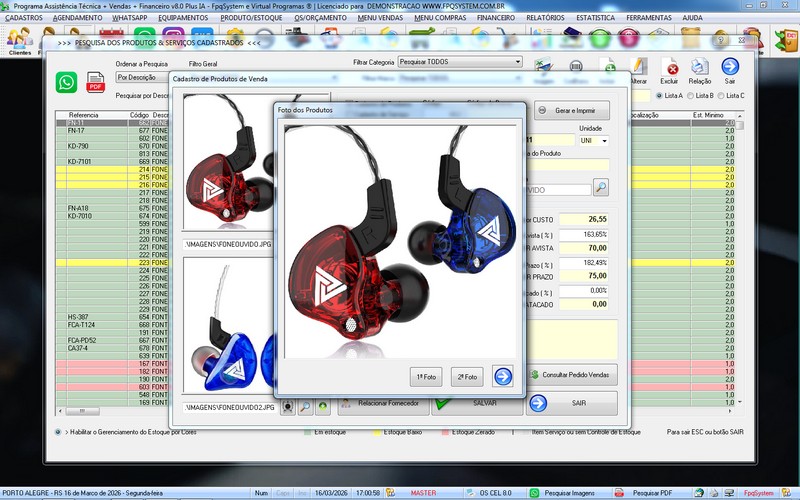This screenshot has height=500, width=800.
Task: Select the Lista B radio button
Action: tap(690, 95)
